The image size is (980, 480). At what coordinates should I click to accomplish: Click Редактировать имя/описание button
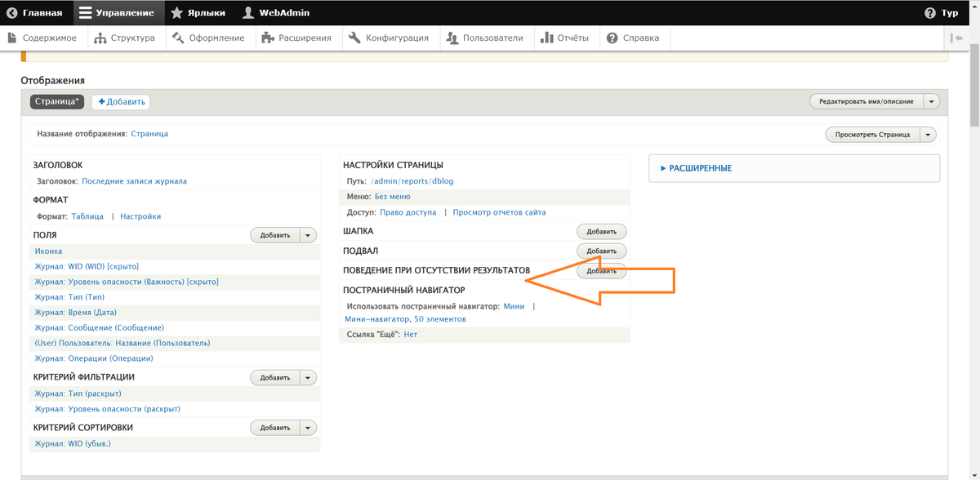(866, 102)
